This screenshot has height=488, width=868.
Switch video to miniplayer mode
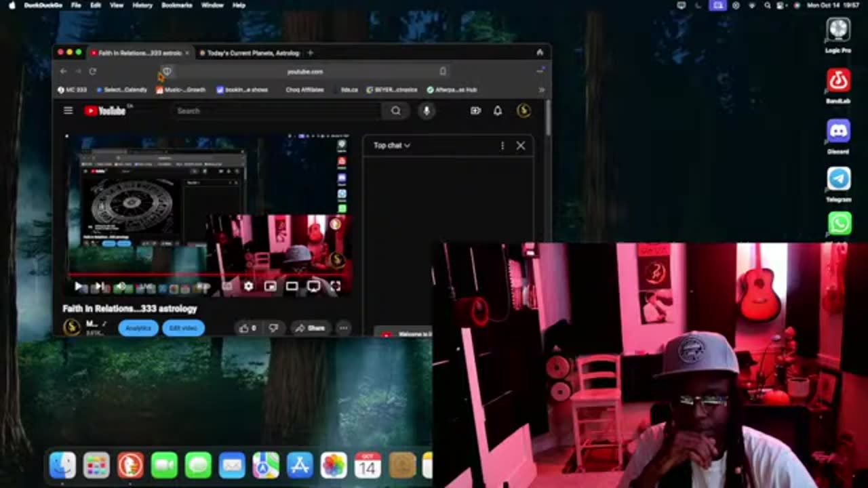[x=270, y=287]
